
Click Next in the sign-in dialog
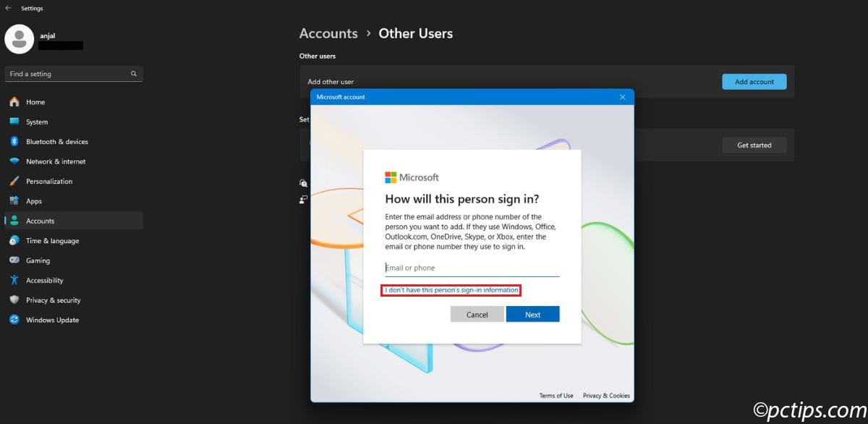[533, 315]
